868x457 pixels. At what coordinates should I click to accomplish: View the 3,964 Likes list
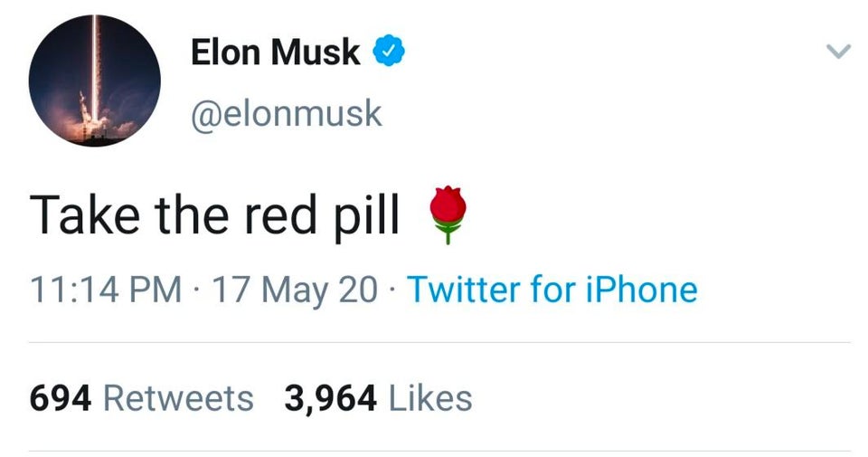[x=378, y=398]
